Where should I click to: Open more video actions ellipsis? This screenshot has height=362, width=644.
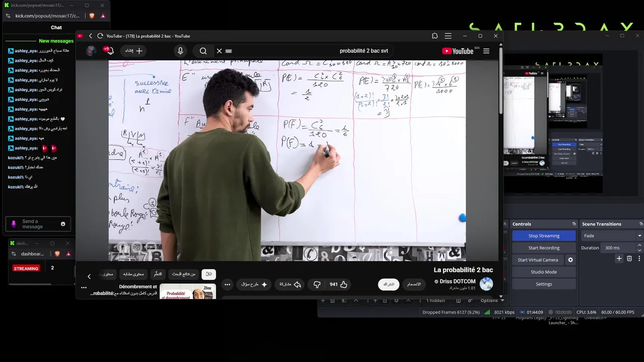click(x=227, y=285)
